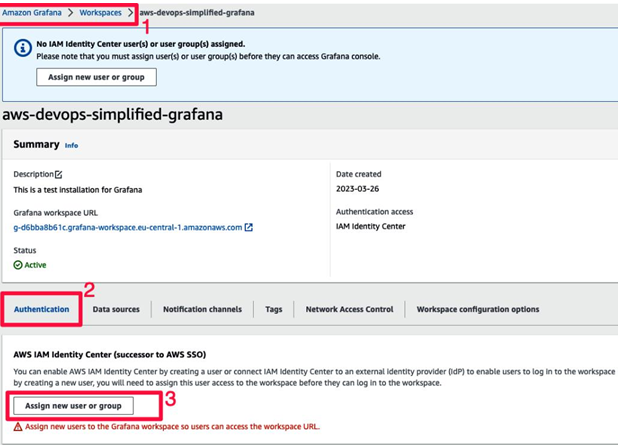Click the red warning text about assigning users
The height and width of the screenshot is (445, 618).
[173, 426]
